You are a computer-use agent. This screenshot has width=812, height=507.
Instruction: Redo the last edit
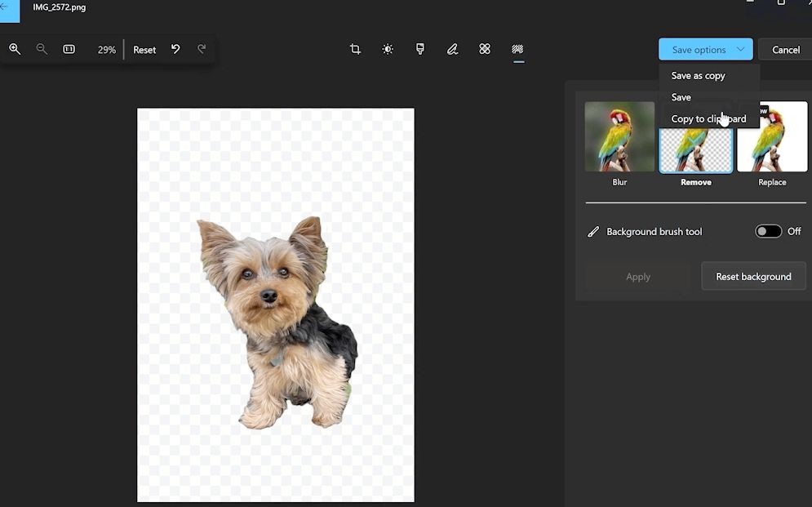coord(202,49)
